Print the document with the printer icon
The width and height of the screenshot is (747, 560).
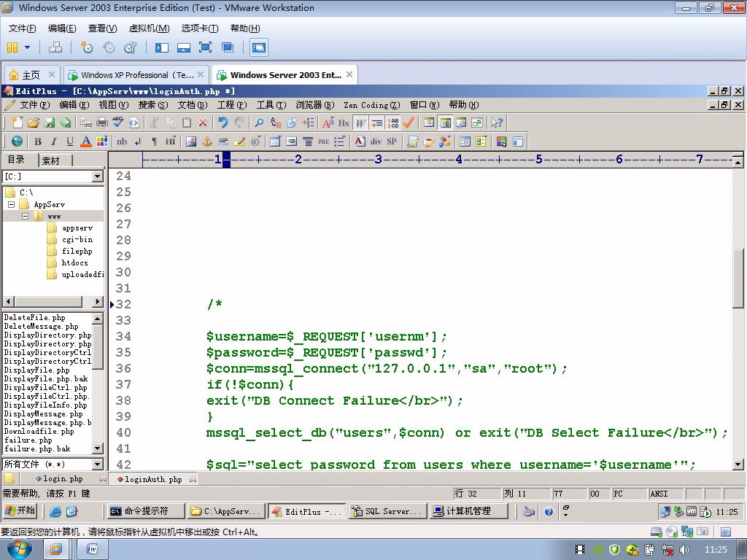tap(102, 122)
